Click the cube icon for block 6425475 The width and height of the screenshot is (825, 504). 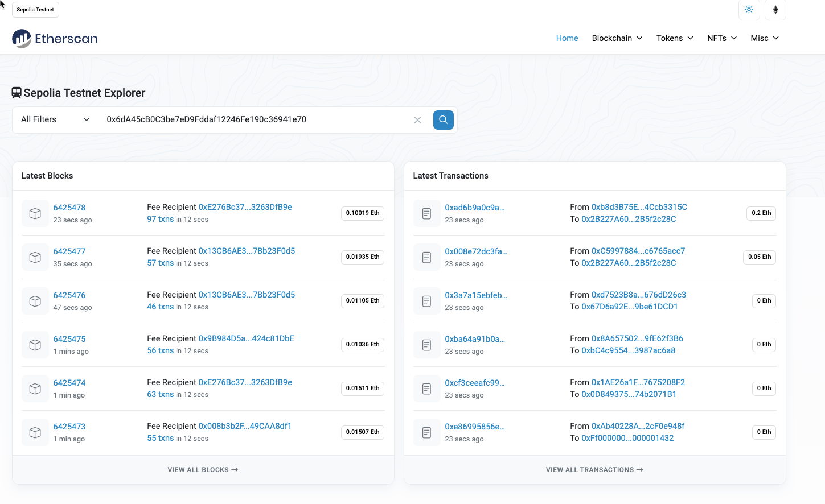click(x=35, y=345)
